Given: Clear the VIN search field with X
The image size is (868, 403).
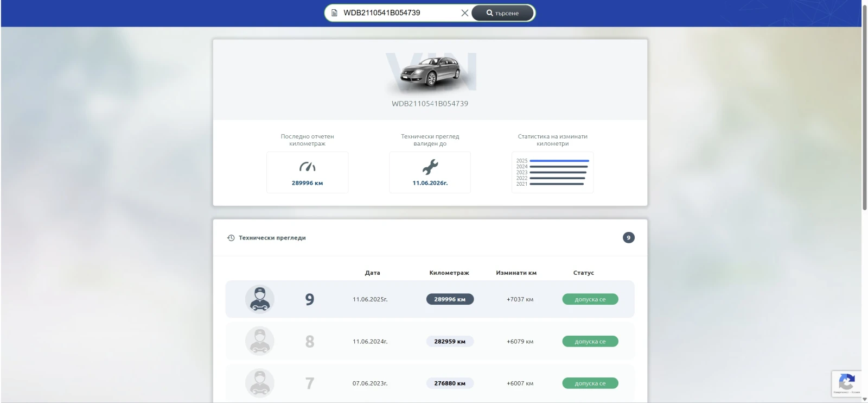Looking at the screenshot, I should [x=464, y=13].
